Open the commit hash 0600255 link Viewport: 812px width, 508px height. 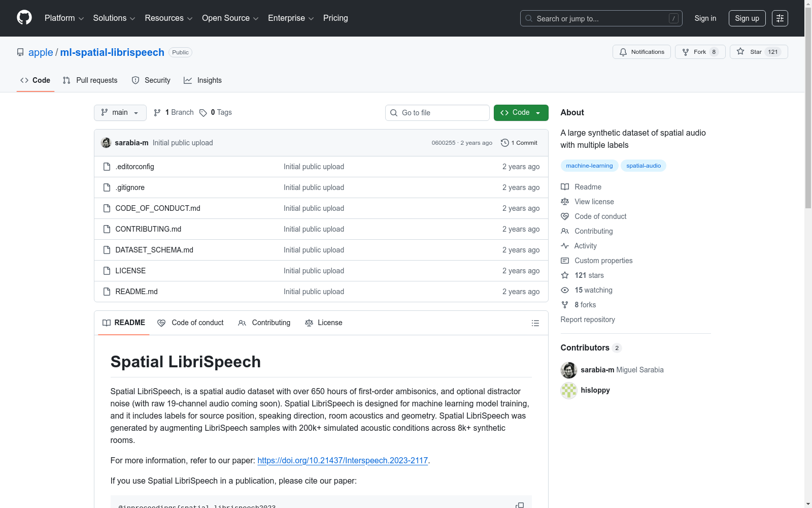(444, 143)
